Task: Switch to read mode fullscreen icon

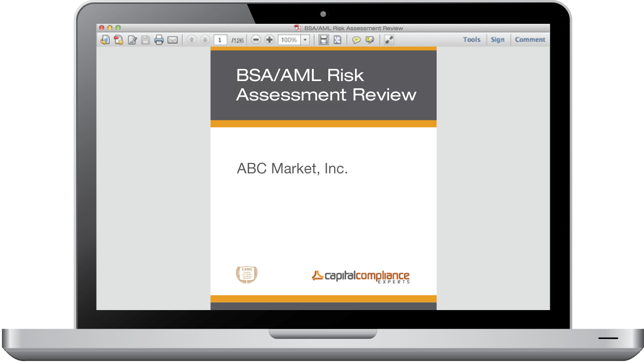Action: (389, 40)
